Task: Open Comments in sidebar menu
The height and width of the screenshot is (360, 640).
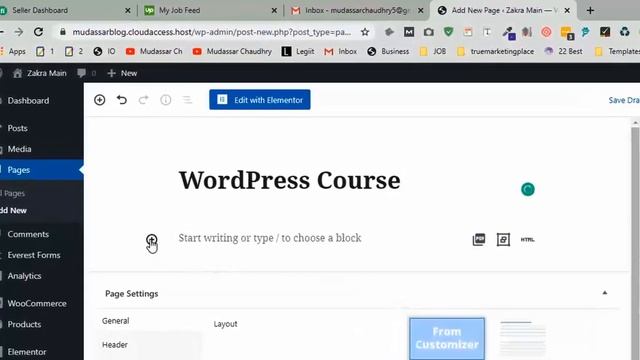Action: click(x=28, y=234)
